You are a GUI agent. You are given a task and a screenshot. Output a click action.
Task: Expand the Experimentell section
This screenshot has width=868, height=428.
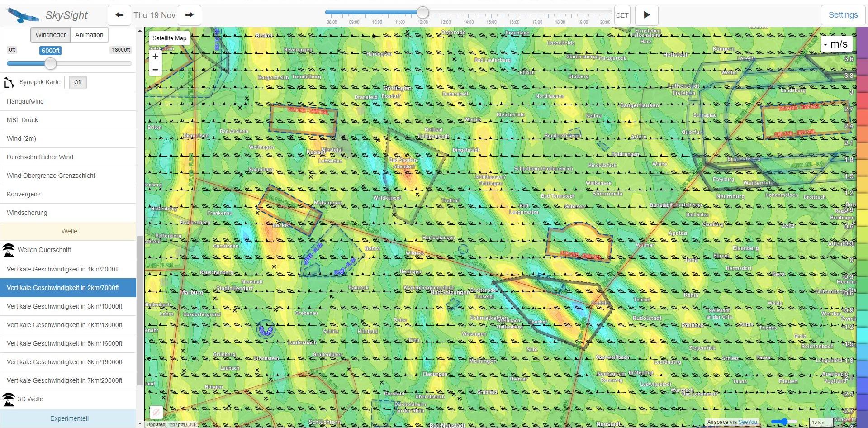pos(69,418)
